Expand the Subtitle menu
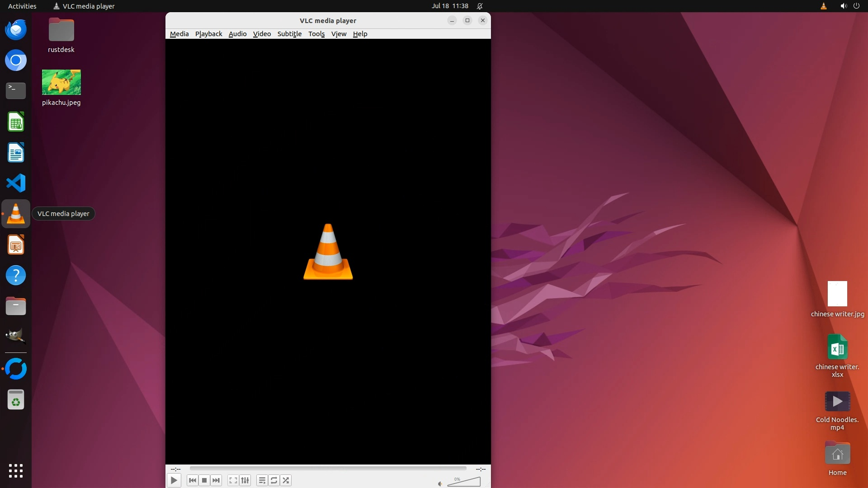Screen dimensions: 868x488 tap(289, 34)
